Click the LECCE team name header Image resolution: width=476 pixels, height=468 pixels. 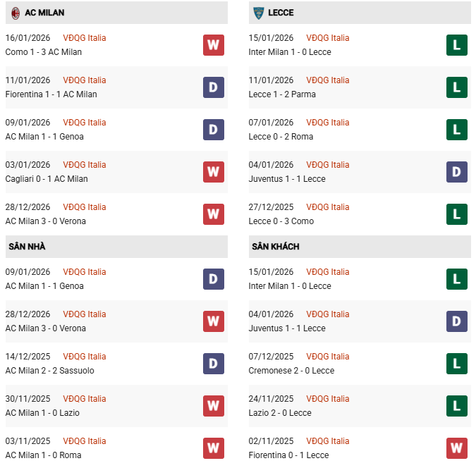pos(281,13)
